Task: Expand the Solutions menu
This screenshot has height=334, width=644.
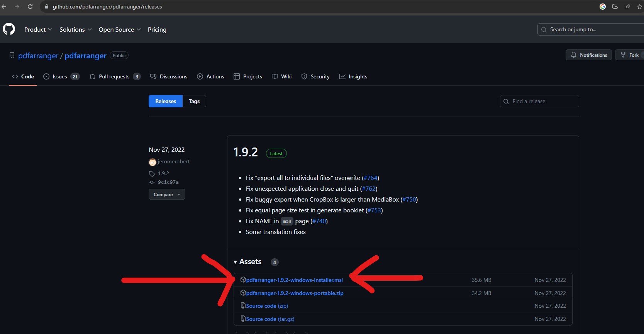Action: coord(76,29)
